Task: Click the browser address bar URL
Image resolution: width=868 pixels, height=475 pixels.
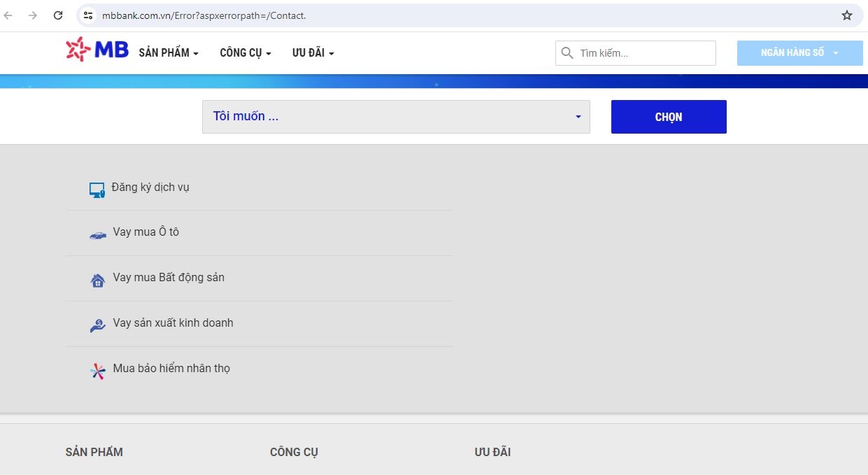Action: [x=204, y=15]
